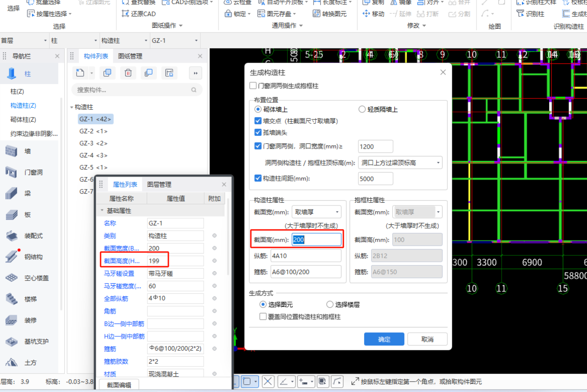Click the 截面编辑 button

click(119, 385)
